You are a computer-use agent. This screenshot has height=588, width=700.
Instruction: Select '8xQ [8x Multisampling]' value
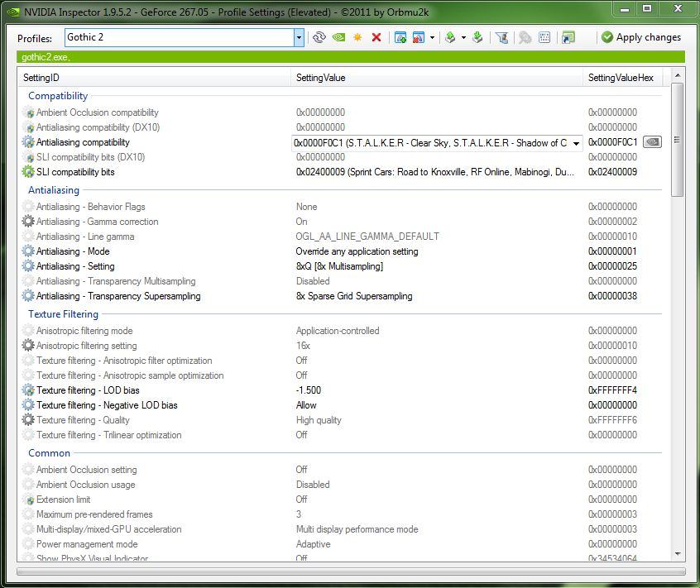(339, 266)
